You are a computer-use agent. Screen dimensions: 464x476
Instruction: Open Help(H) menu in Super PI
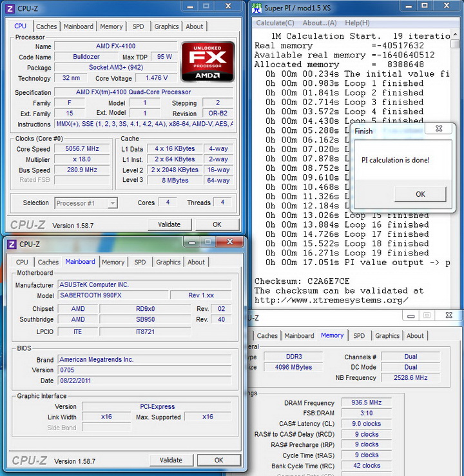[x=357, y=23]
